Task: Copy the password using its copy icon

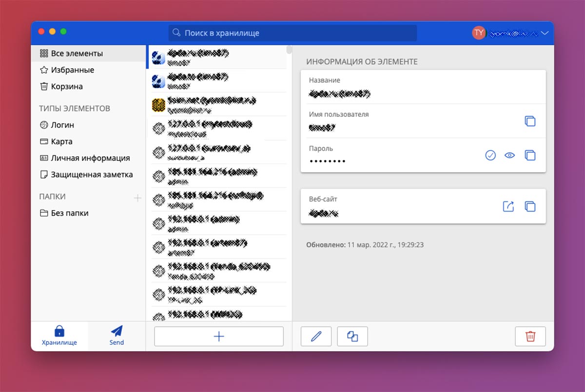Action: tap(530, 155)
